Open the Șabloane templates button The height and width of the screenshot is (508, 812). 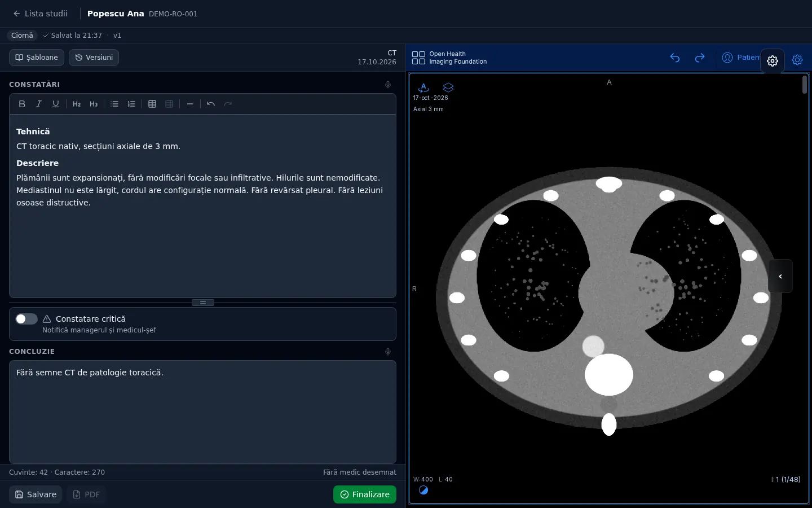point(37,58)
